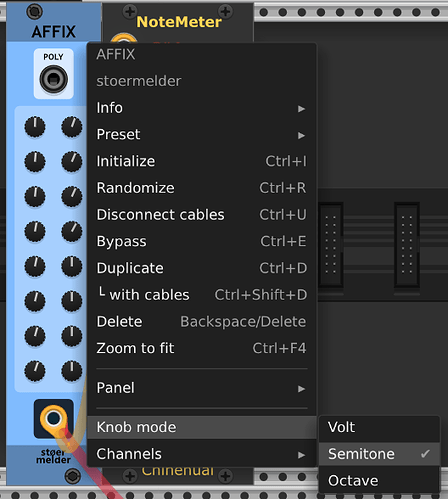Click the top-right screw of NoteMeter
This screenshot has height=499, width=448.
[x=226, y=12]
